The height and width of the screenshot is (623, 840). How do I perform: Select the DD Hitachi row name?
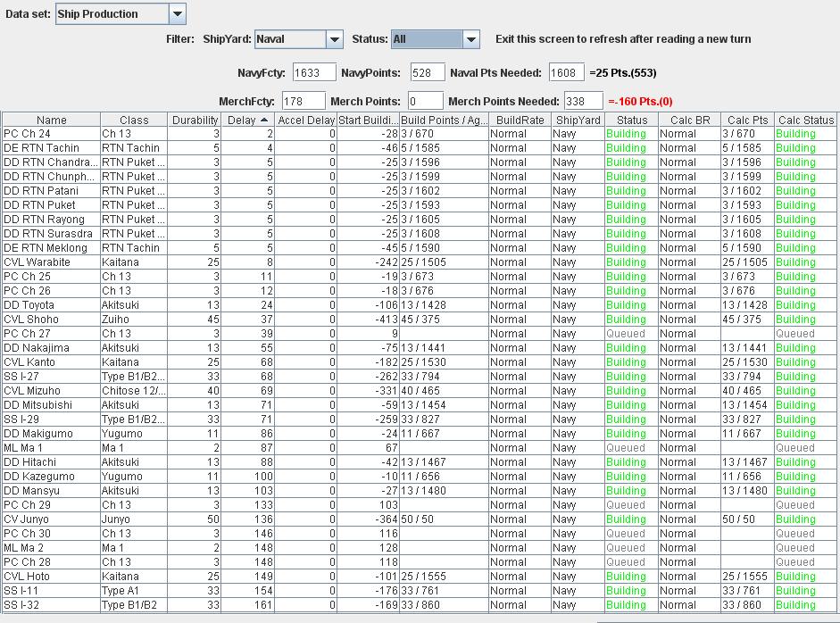[29, 462]
